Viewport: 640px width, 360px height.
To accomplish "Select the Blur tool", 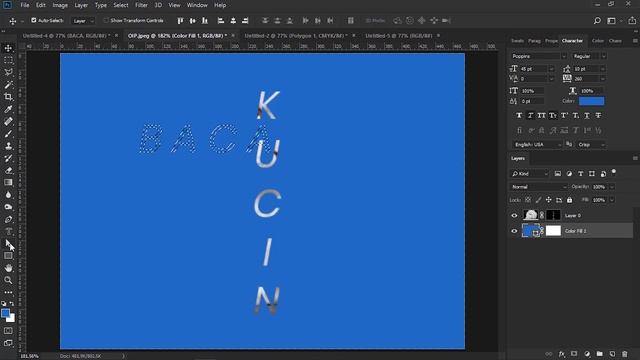I will pos(8,195).
